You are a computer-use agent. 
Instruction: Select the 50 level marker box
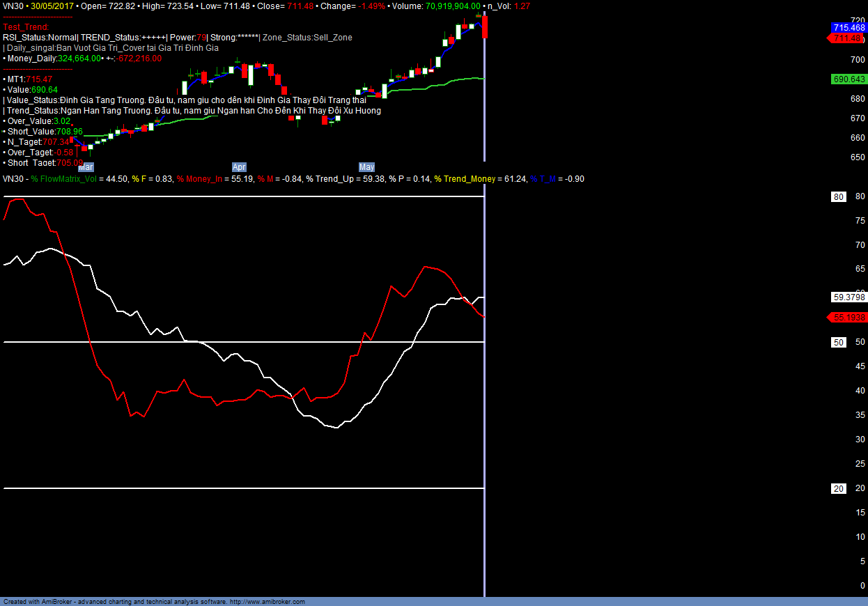839,342
